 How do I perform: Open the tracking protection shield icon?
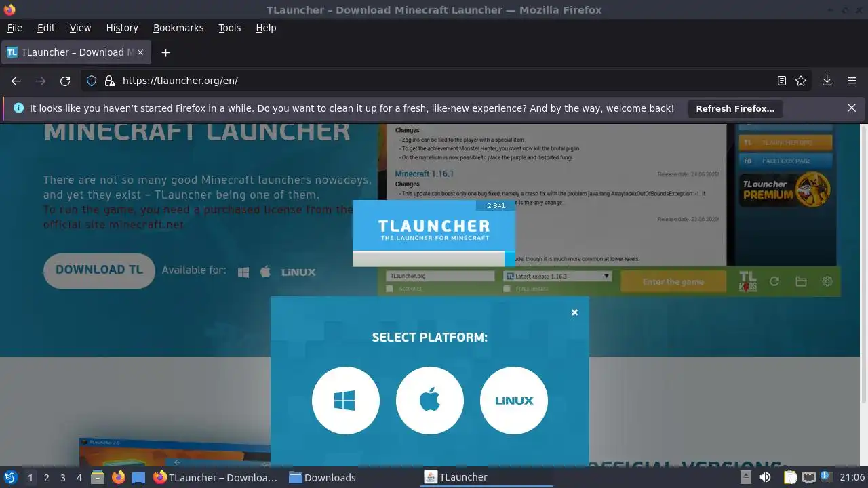coord(92,81)
